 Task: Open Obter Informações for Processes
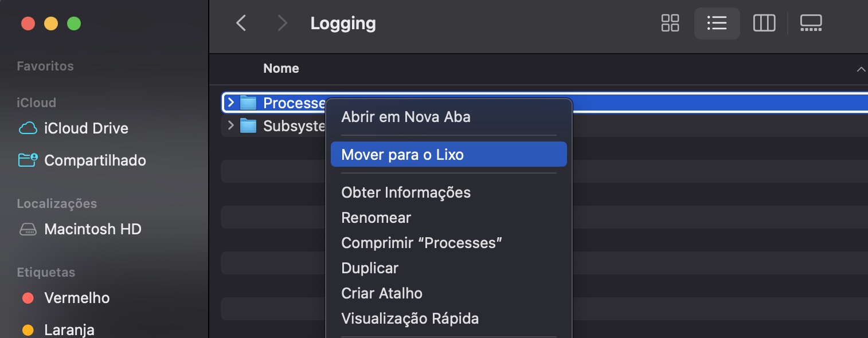click(406, 192)
